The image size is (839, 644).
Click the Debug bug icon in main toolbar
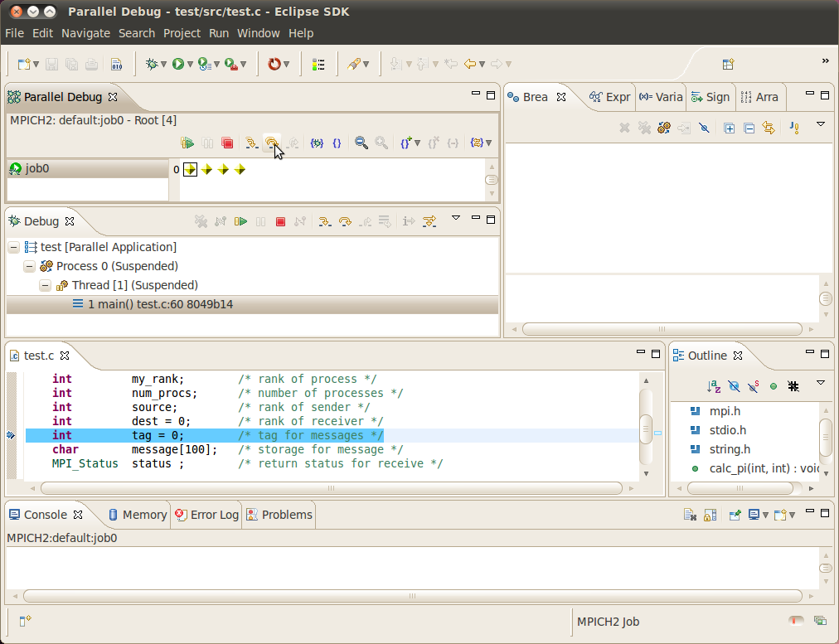152,64
